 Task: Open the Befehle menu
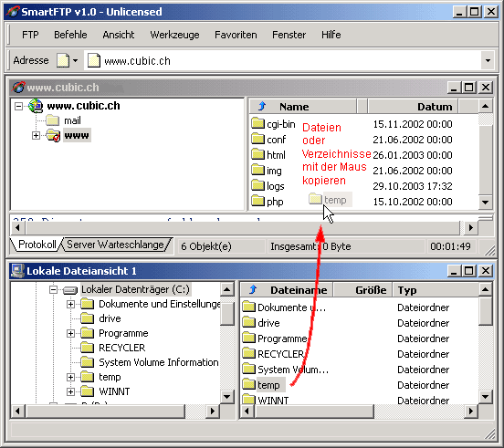pos(70,35)
